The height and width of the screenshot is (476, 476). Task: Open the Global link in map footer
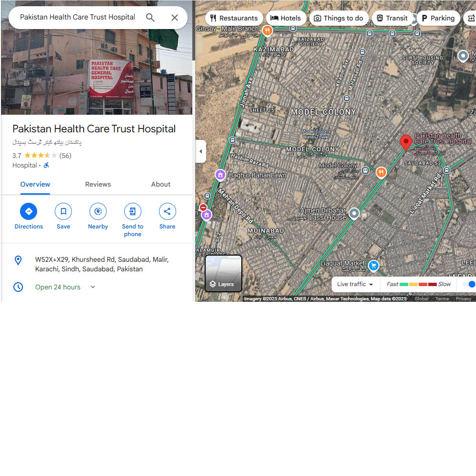421,299
